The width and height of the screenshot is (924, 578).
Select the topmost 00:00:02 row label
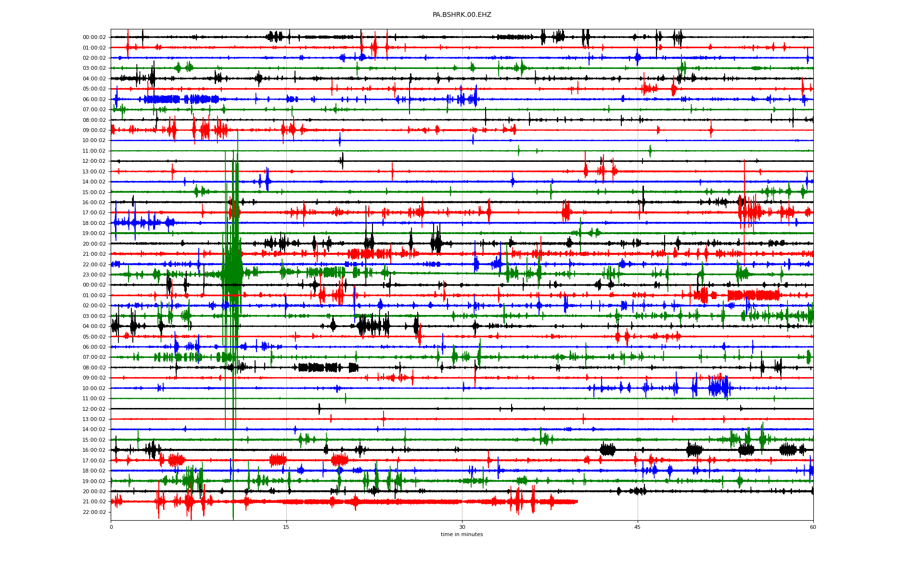coord(94,38)
